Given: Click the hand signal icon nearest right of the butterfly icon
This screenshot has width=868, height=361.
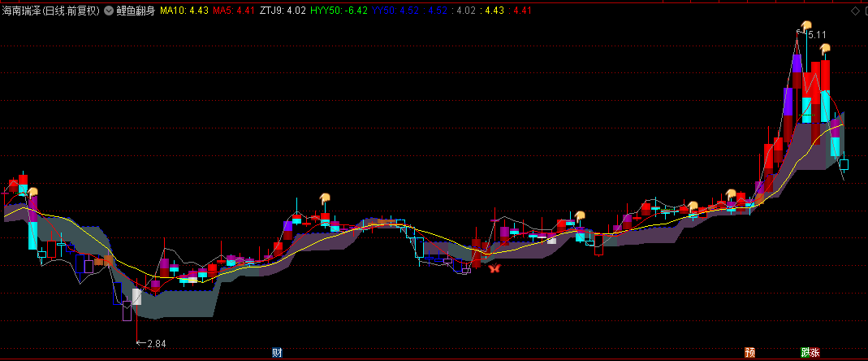Looking at the screenshot, I should (580, 215).
